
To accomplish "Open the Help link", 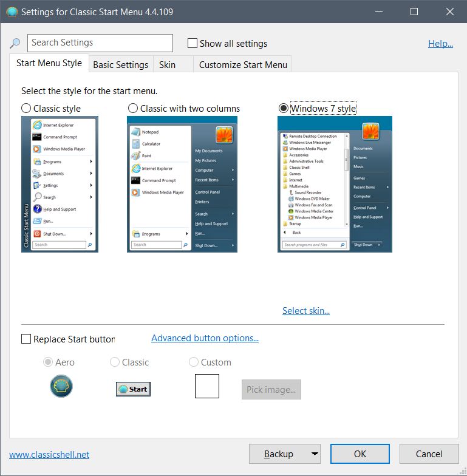I will tap(441, 44).
